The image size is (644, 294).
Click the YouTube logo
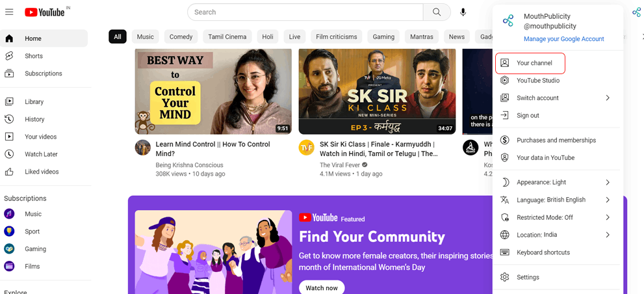[44, 12]
